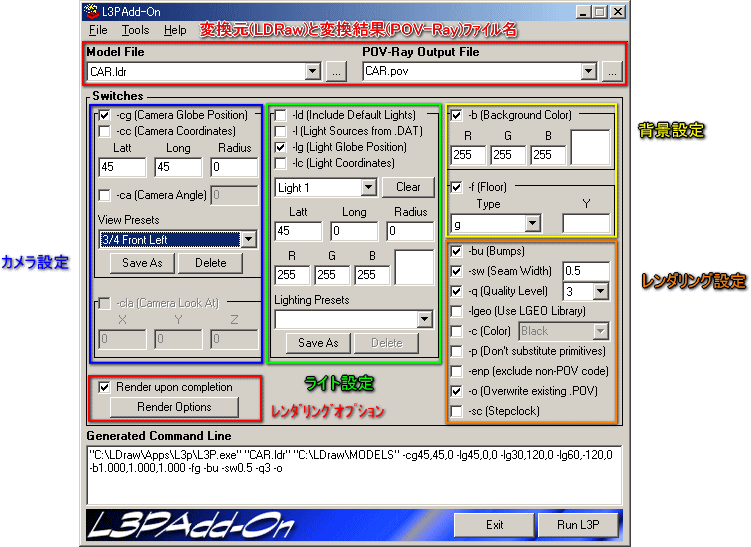
Task: Enable -enp exclude non-POV code
Action: [x=456, y=371]
